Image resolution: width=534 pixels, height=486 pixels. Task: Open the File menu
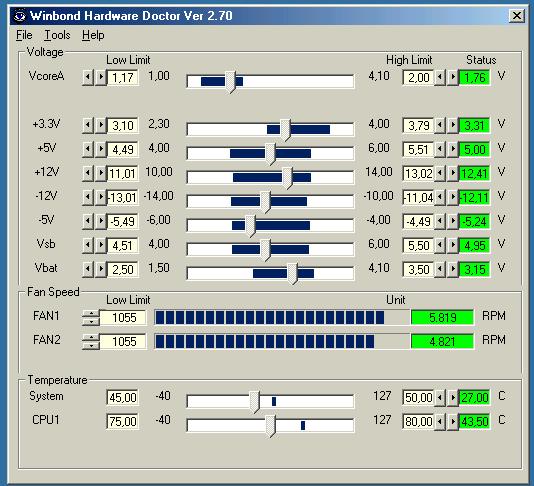[24, 35]
